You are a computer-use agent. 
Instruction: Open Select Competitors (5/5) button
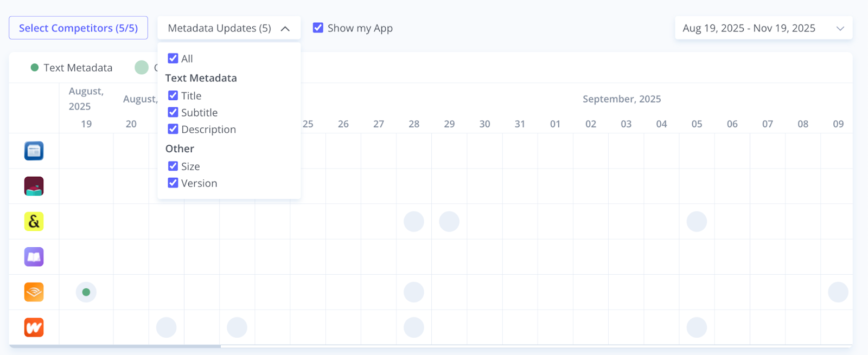point(78,28)
